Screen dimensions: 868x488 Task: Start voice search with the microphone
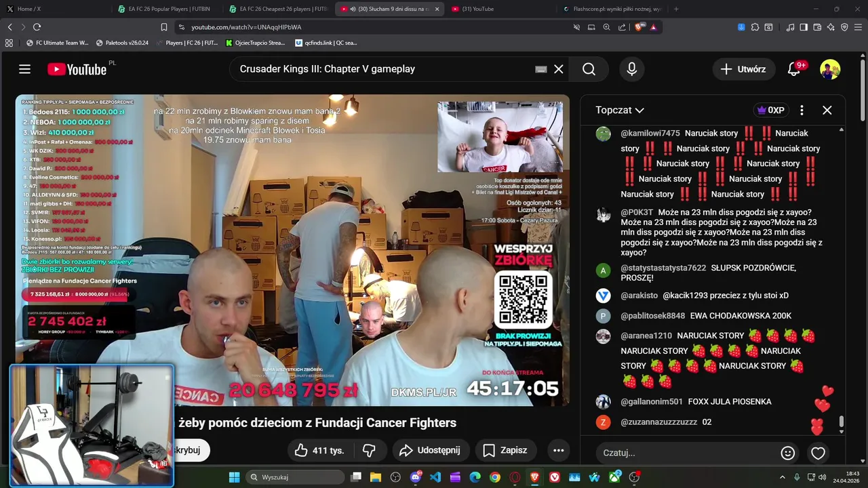pyautogui.click(x=632, y=69)
